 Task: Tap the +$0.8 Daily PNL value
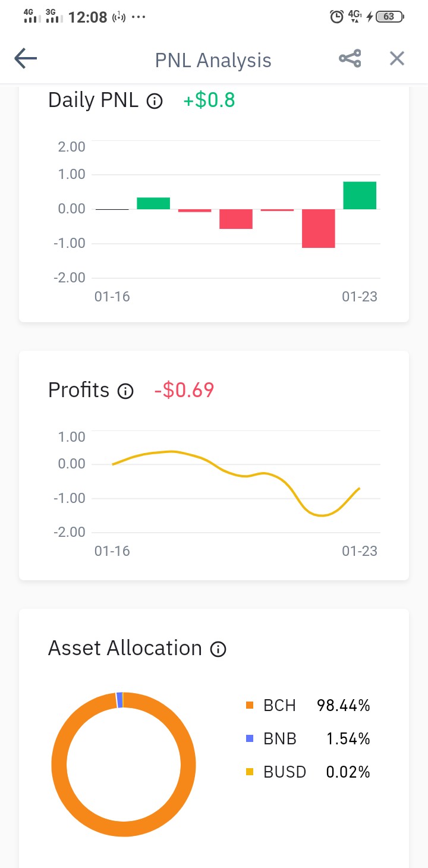coord(209,100)
